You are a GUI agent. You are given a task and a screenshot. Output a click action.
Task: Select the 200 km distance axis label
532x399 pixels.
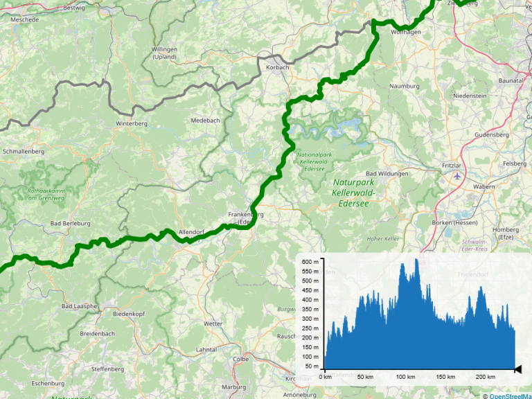click(x=486, y=377)
